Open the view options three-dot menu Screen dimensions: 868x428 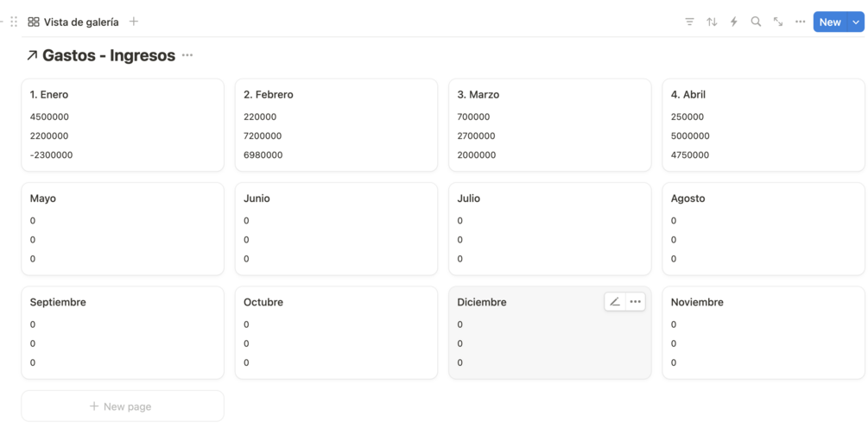(x=801, y=22)
